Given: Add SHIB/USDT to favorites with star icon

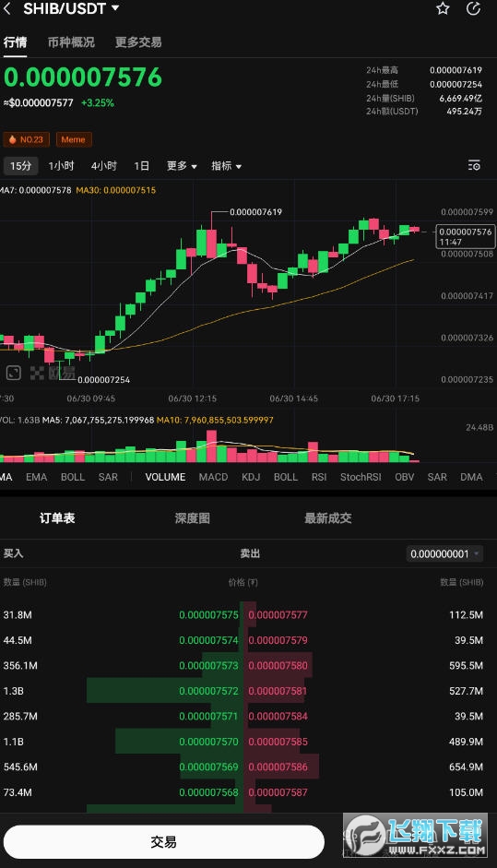Looking at the screenshot, I should click(x=443, y=8).
